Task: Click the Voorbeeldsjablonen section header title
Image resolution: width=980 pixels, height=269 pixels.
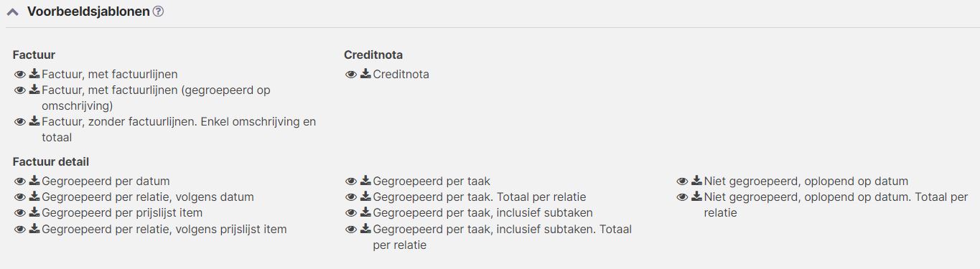Action: 88,11
